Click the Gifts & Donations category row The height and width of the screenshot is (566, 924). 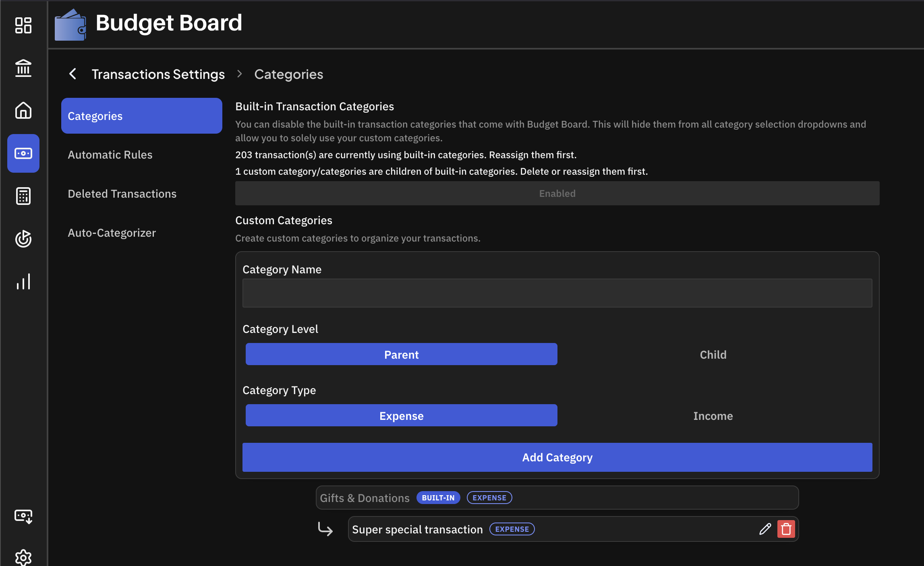click(x=557, y=498)
